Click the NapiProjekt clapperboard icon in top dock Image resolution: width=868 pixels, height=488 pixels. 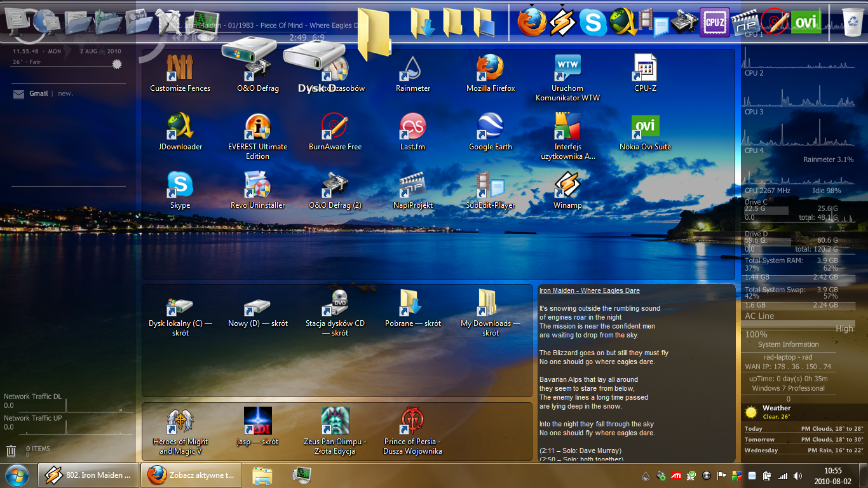click(x=745, y=24)
